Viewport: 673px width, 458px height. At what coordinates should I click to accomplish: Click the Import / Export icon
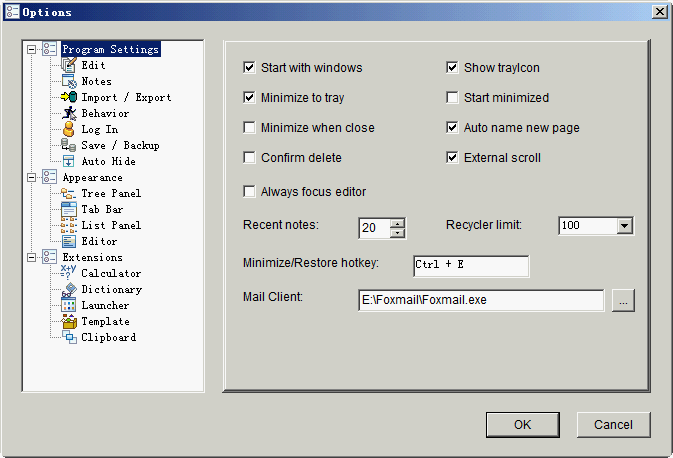coord(69,97)
